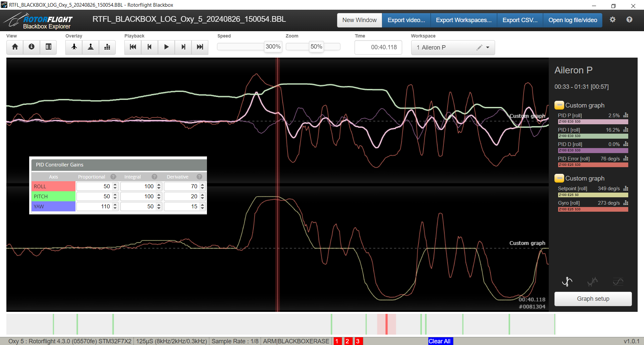Open the help question mark icon
This screenshot has width=644, height=345.
[x=629, y=20]
